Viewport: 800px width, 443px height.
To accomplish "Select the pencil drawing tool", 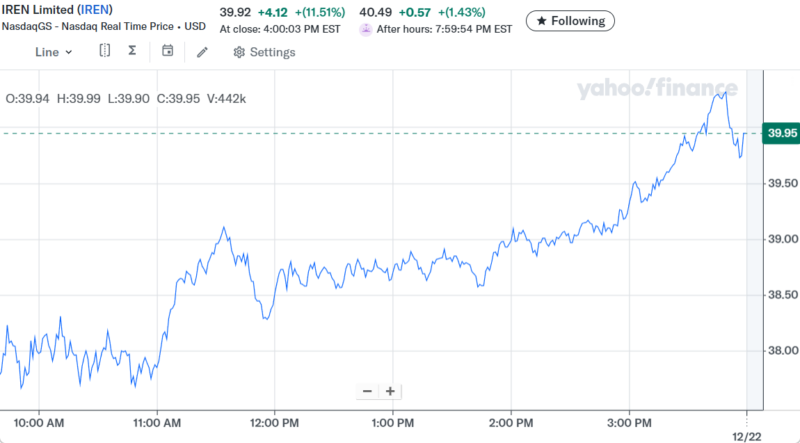I will pos(202,52).
